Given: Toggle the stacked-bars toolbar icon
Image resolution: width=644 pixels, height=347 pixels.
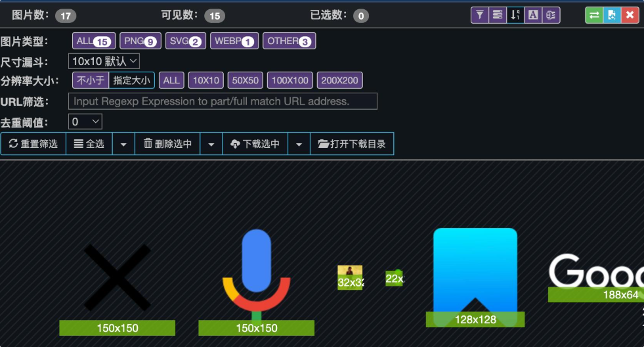Looking at the screenshot, I should click(x=498, y=15).
